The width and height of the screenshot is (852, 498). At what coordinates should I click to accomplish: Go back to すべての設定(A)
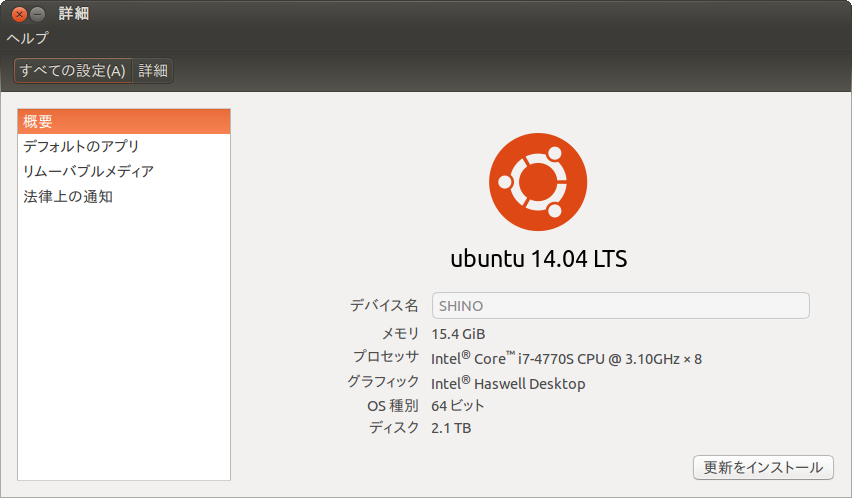coord(73,71)
